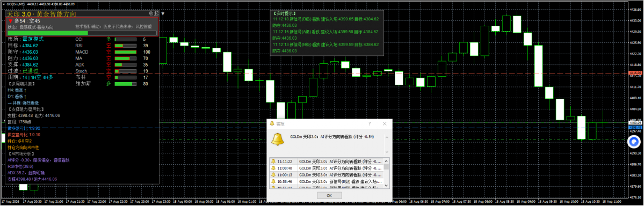This screenshot has height=206, width=644.
Task: Click the ADX strength bar
Action: 125,65
